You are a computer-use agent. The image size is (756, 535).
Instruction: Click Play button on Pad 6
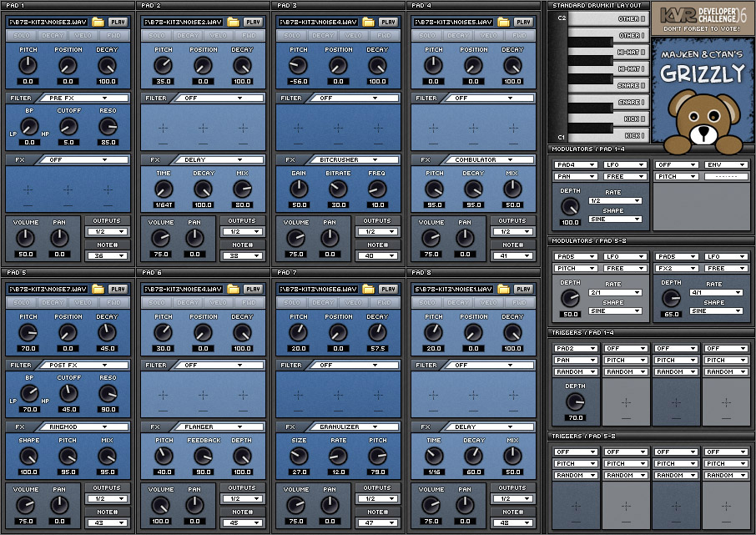point(253,289)
